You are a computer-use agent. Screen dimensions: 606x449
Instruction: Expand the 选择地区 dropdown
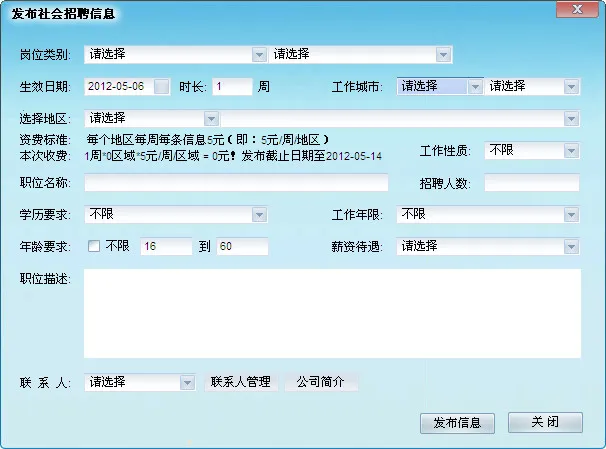211,119
